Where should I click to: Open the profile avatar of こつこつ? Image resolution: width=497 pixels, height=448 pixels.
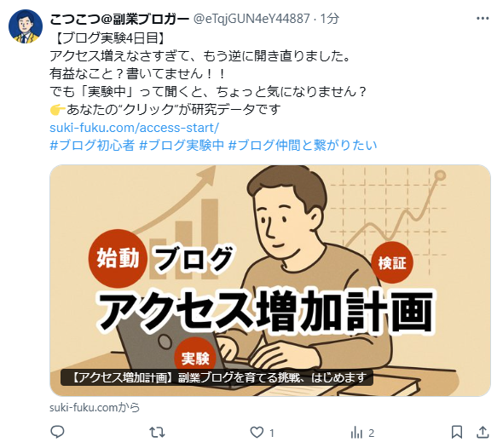26,26
